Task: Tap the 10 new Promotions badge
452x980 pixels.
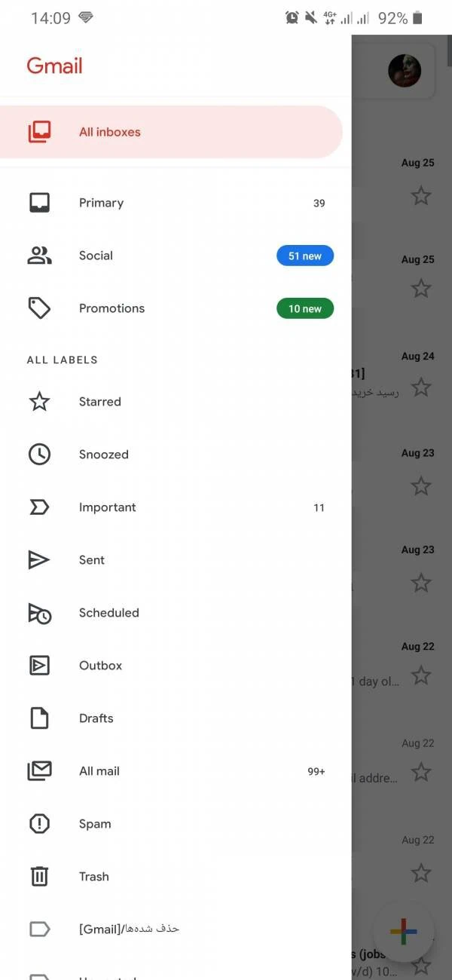Action: pyautogui.click(x=305, y=309)
